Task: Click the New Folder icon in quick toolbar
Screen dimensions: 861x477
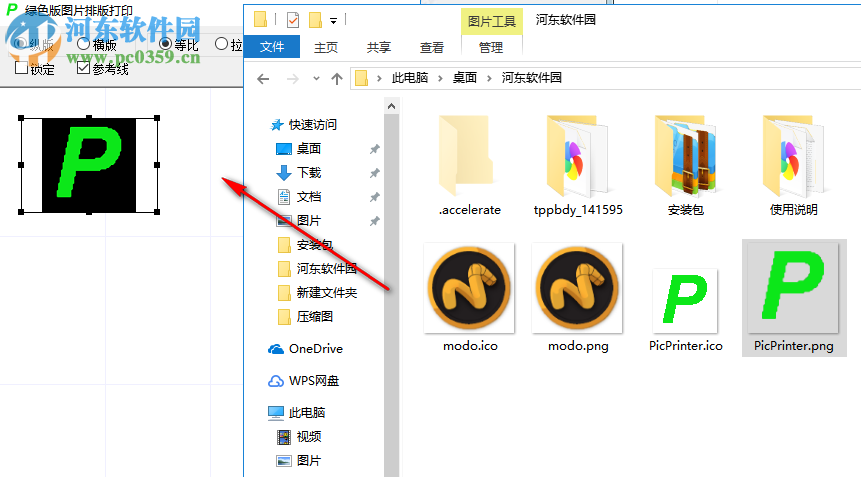Action: click(x=315, y=20)
